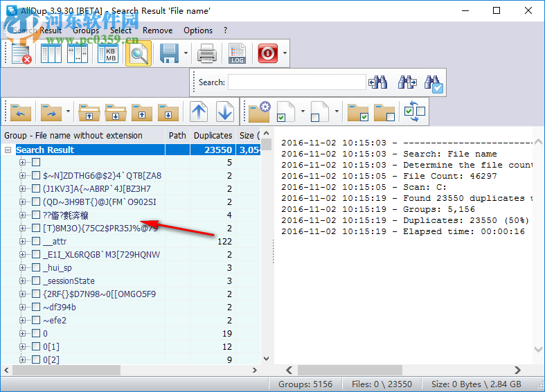The height and width of the screenshot is (392, 545).
Task: Check the box for _sessionState group
Action: [x=36, y=280]
